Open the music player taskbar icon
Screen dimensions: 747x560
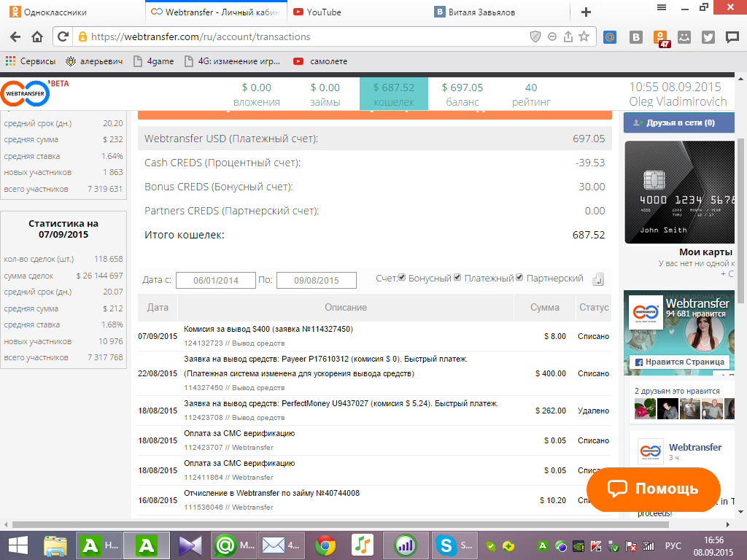tap(363, 545)
